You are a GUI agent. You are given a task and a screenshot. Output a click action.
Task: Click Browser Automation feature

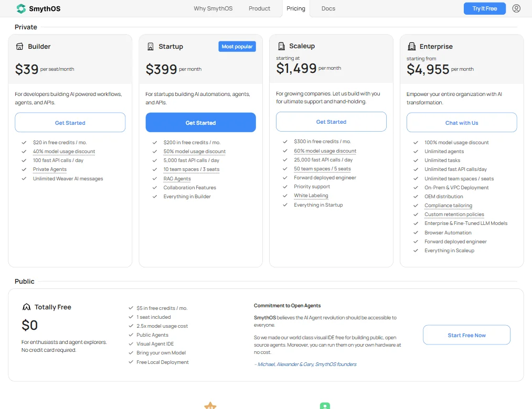point(448,233)
